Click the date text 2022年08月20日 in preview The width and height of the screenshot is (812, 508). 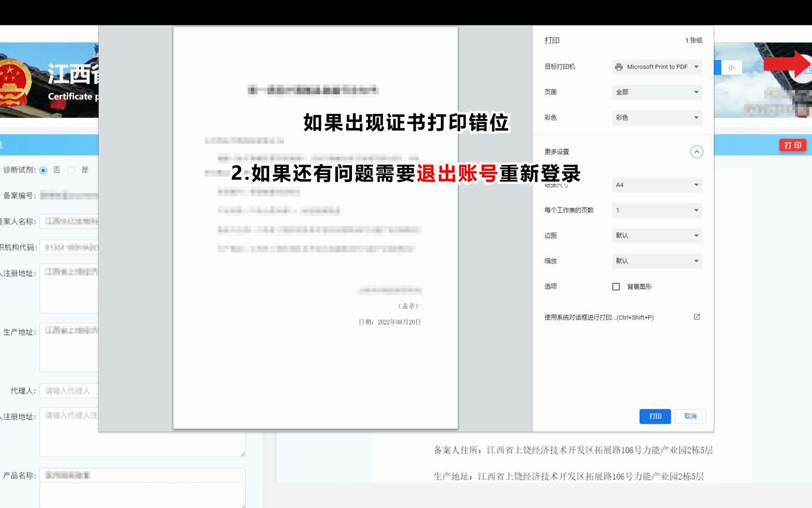tap(399, 322)
